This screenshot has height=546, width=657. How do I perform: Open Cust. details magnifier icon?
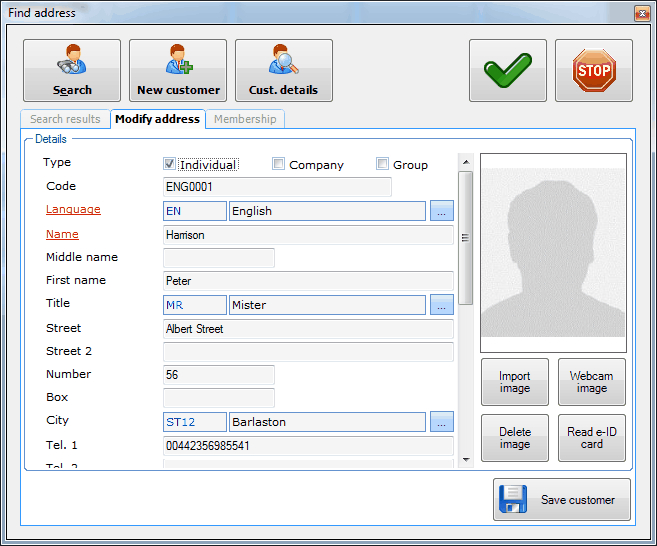(283, 62)
